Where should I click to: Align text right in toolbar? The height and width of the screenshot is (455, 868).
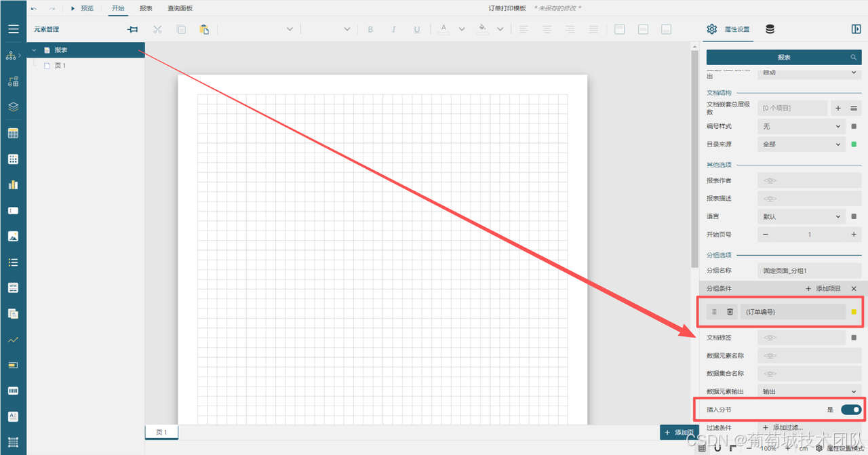tap(570, 29)
